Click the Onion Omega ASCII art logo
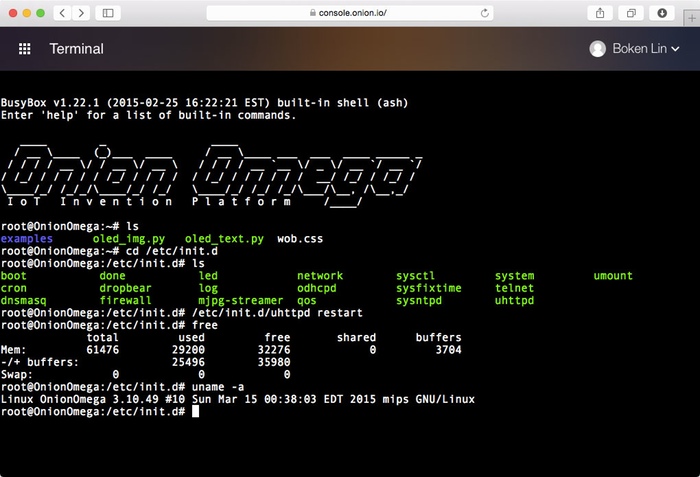The width and height of the screenshot is (700, 477). click(x=211, y=176)
